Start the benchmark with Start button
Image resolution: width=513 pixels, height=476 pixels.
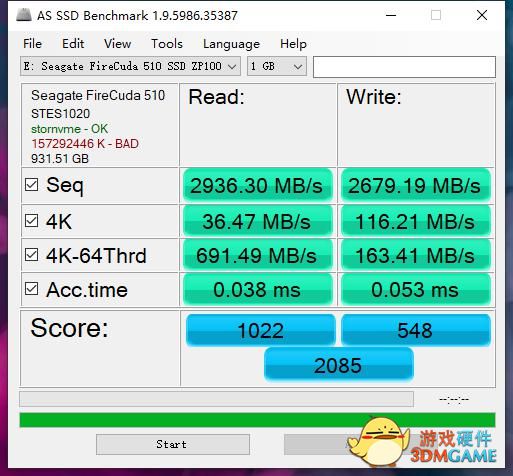tap(173, 444)
